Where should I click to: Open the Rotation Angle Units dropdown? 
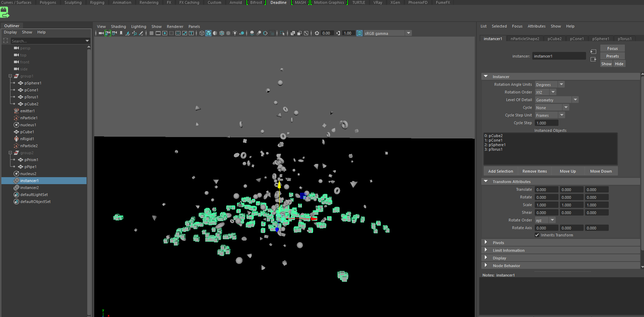[x=550, y=84]
